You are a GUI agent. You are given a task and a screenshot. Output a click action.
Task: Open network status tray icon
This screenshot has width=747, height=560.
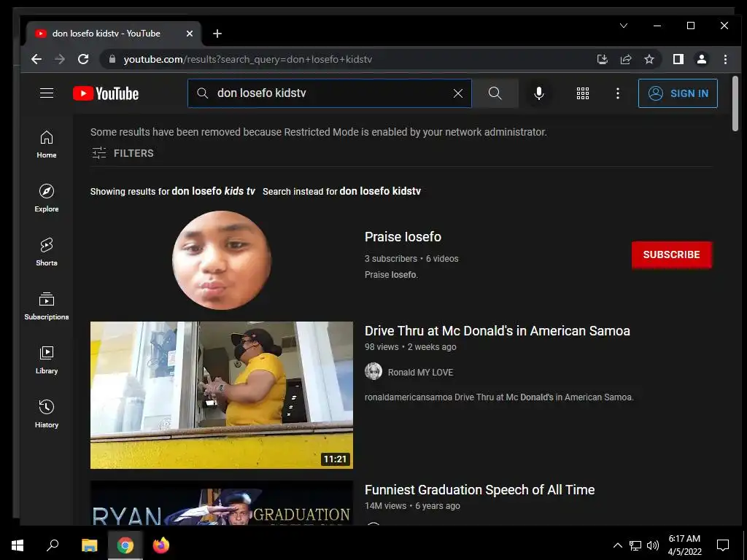click(x=635, y=545)
